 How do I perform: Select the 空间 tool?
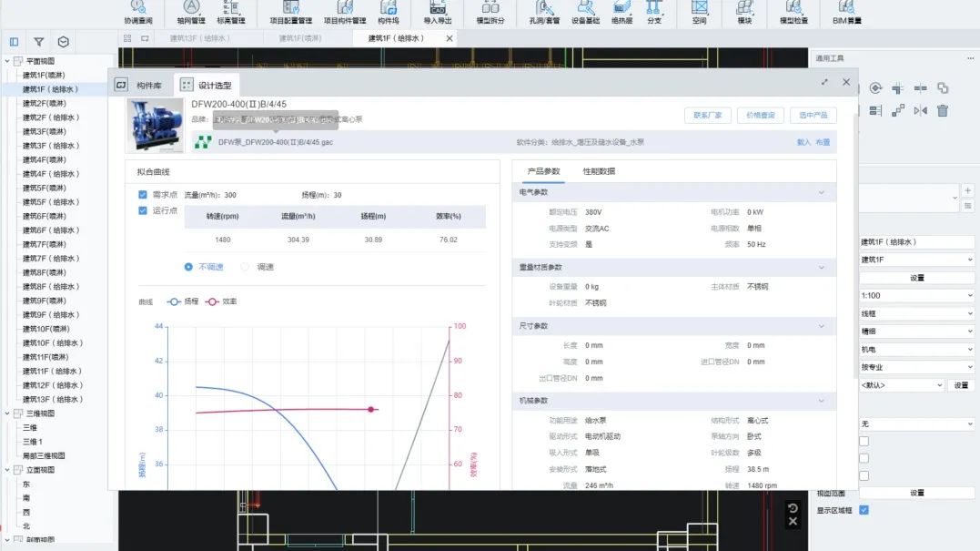tap(700, 13)
